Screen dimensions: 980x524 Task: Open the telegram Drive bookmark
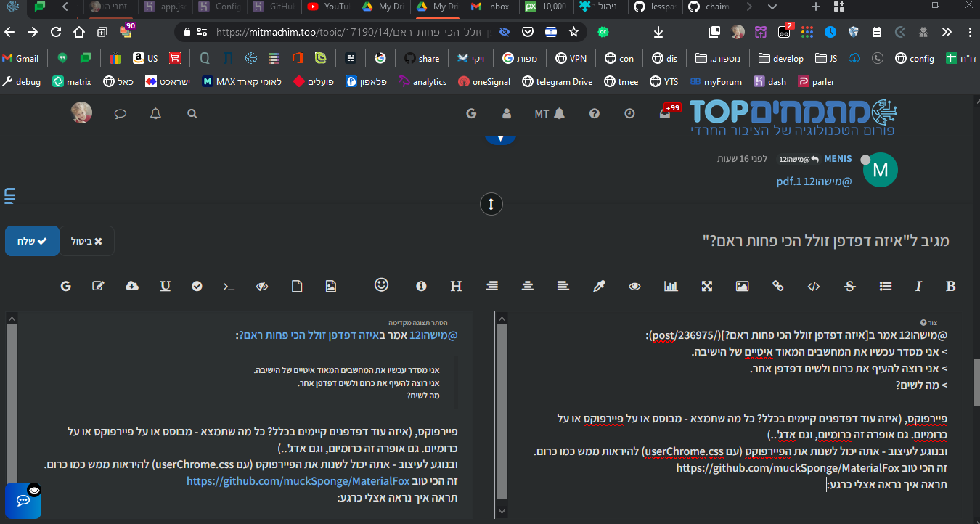coord(558,82)
